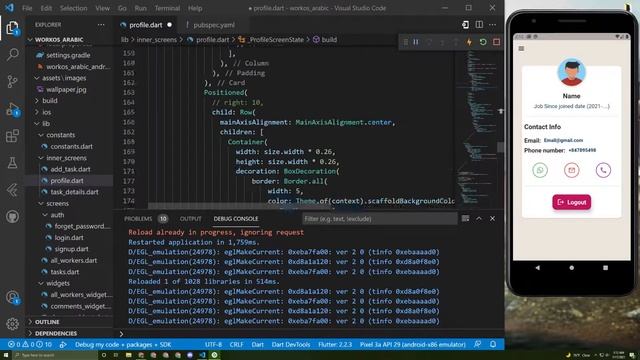Viewport: 640px width, 360px height.
Task: Open the Terminal menu
Action: (x=167, y=8)
